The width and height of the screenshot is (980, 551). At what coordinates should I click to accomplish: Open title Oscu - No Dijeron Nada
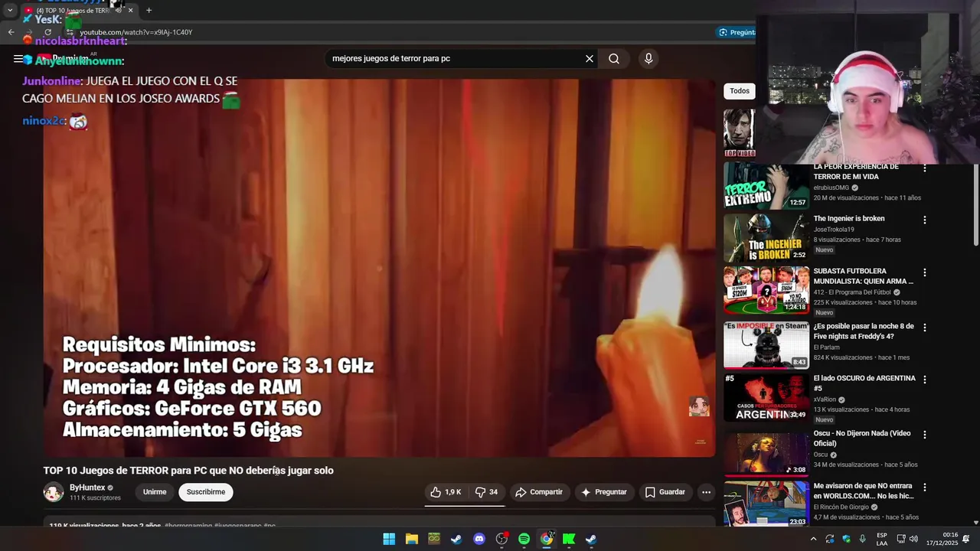pos(861,439)
